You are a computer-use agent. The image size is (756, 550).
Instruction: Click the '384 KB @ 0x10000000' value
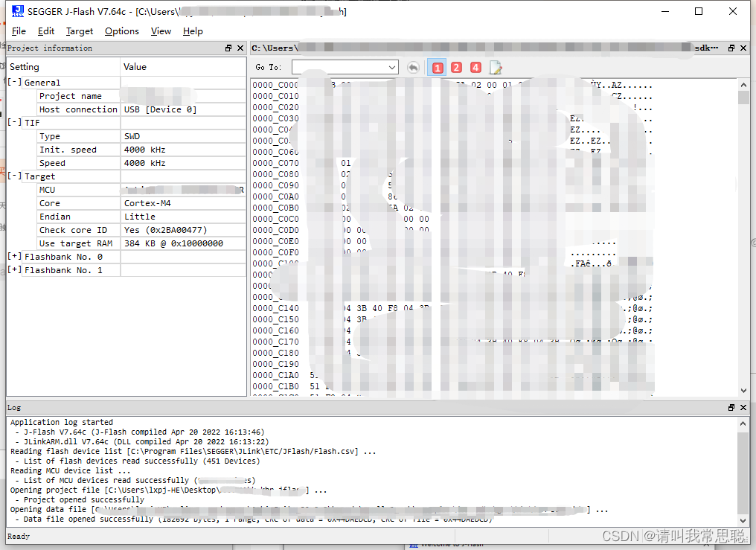coord(173,243)
